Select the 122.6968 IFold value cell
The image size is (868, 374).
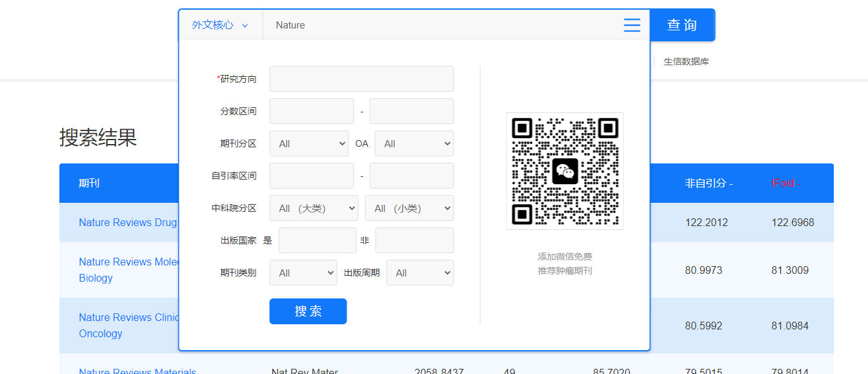coord(793,222)
